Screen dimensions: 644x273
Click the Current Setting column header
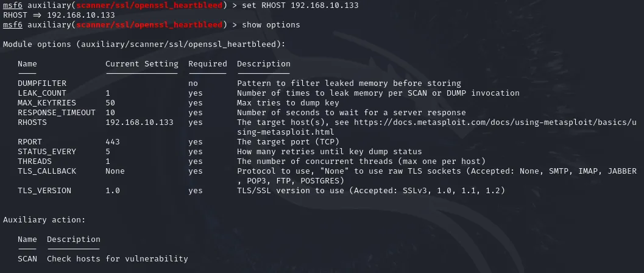(x=142, y=63)
